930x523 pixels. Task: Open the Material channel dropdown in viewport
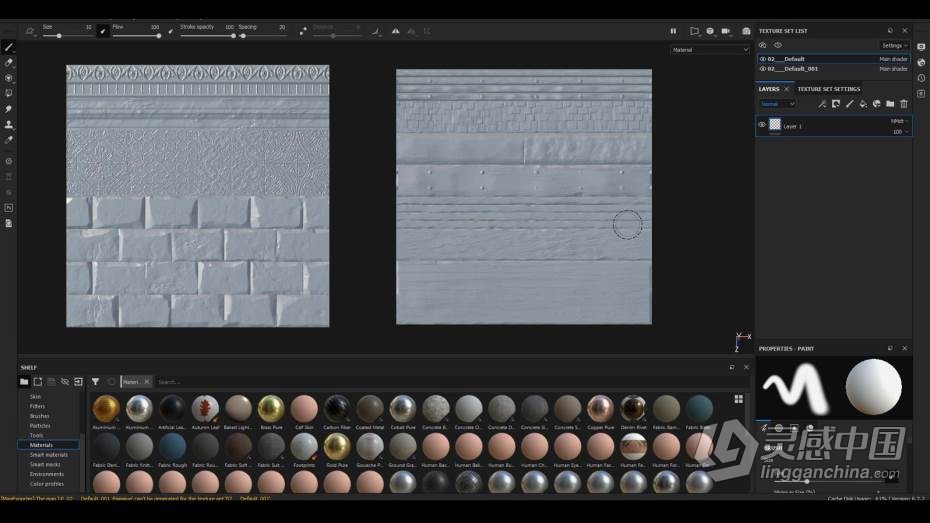tap(709, 50)
